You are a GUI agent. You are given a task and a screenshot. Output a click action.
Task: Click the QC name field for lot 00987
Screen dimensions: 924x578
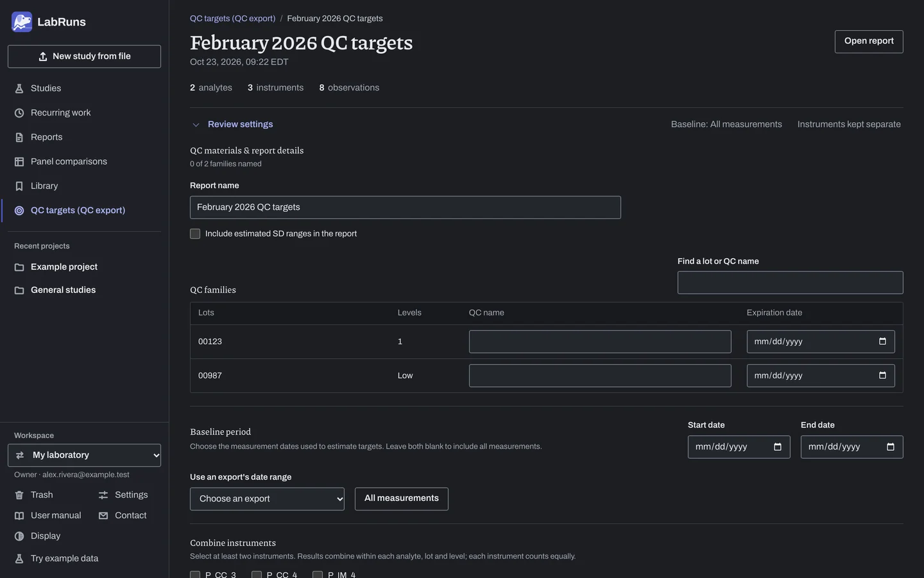pos(600,376)
